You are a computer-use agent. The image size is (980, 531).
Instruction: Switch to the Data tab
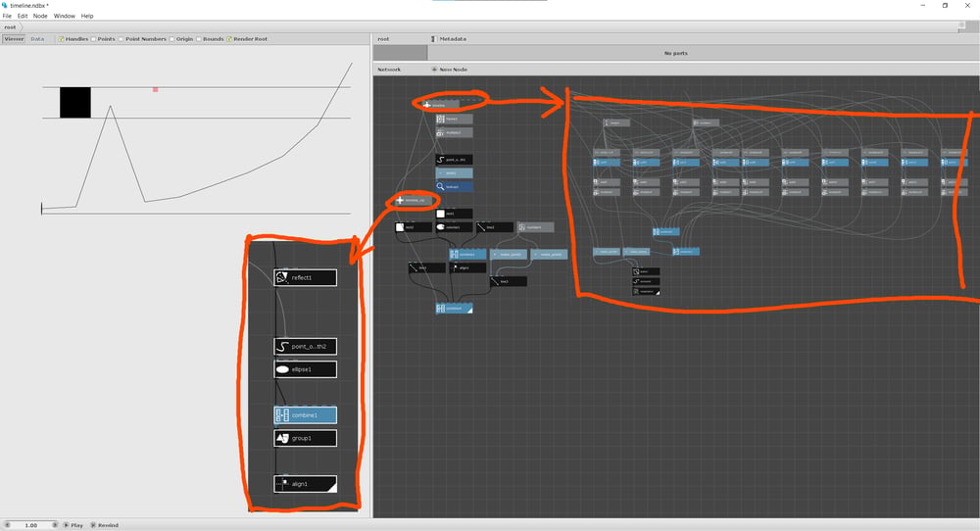point(37,39)
